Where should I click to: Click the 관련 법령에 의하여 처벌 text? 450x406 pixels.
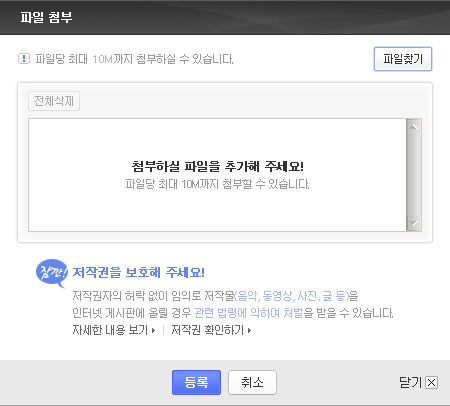point(249,313)
